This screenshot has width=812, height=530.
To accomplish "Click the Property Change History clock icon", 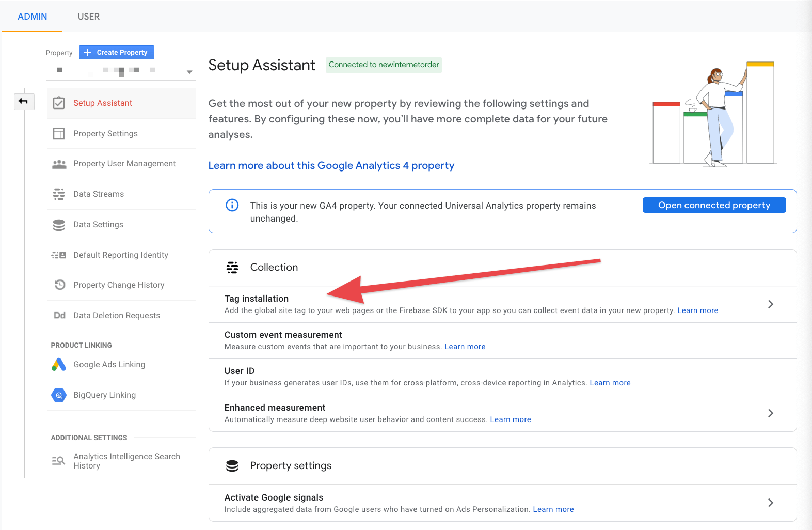I will [x=60, y=285].
